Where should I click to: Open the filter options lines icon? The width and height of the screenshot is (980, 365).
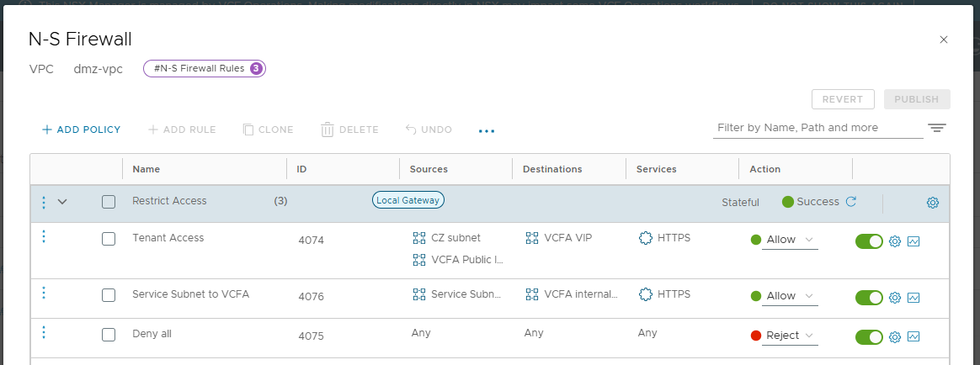[x=937, y=128]
